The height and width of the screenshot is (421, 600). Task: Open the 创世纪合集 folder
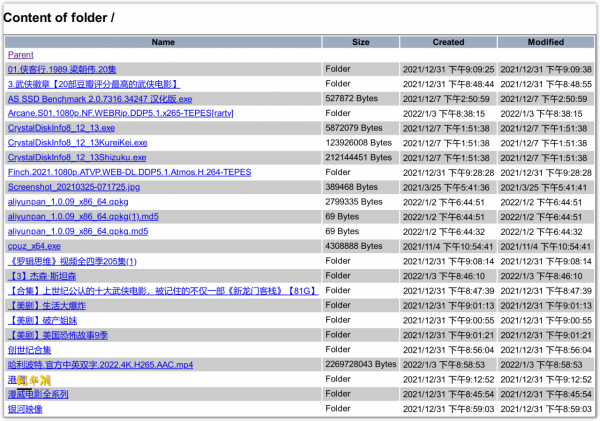tap(28, 349)
